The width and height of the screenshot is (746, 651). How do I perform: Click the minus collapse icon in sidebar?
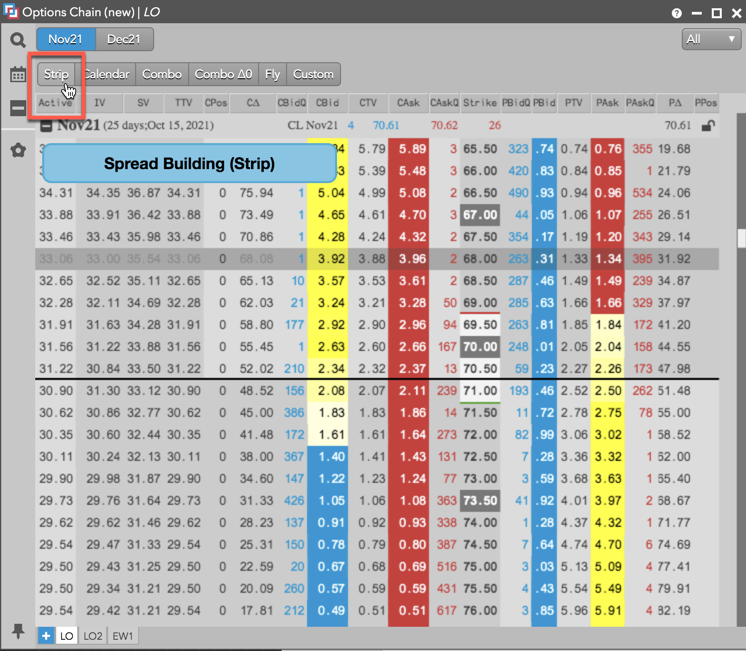18,108
